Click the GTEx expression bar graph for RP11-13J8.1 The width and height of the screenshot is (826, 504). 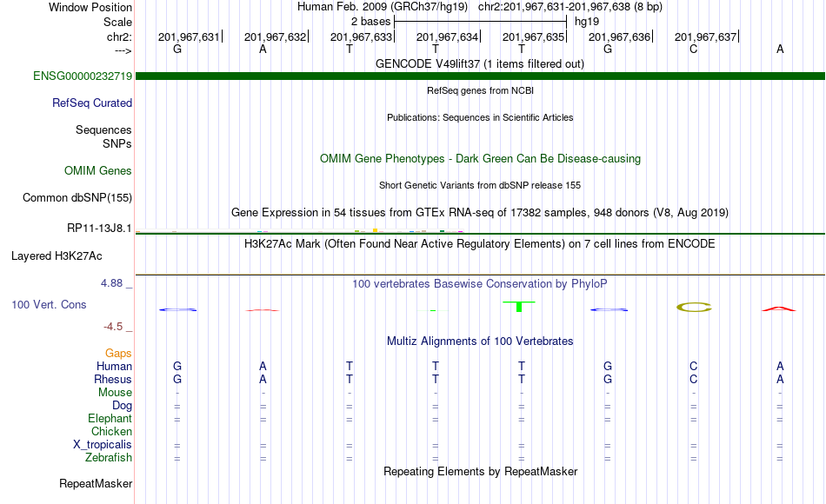[x=299, y=230]
